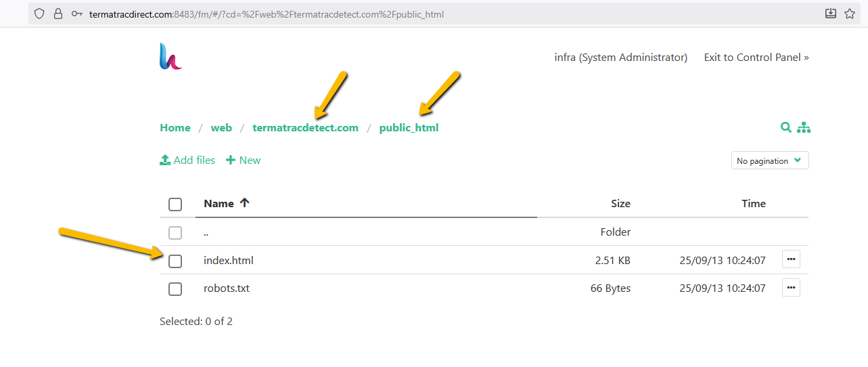
Task: Click the 'Selected: 0 of 2' status text
Action: coord(196,322)
